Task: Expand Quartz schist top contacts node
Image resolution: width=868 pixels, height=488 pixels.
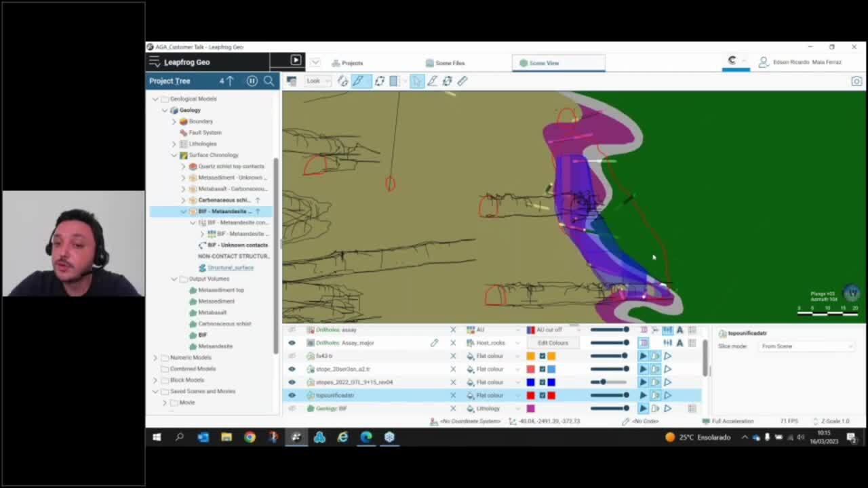Action: 183,166
